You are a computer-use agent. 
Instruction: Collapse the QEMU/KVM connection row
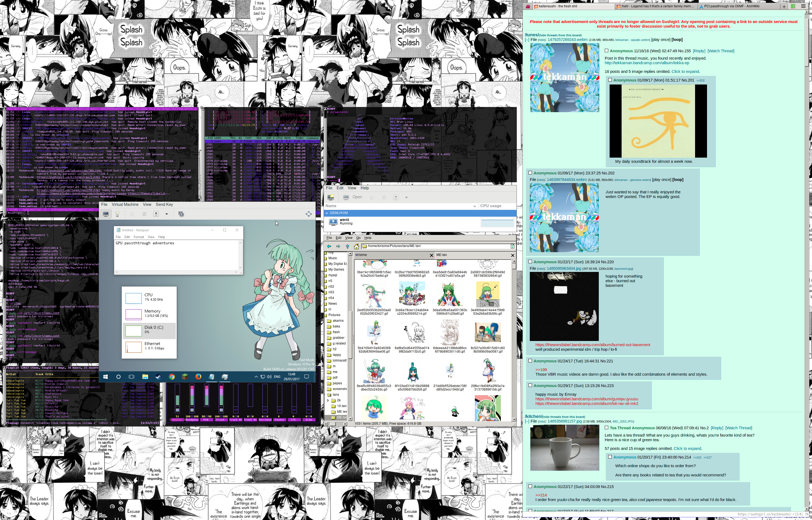point(327,213)
